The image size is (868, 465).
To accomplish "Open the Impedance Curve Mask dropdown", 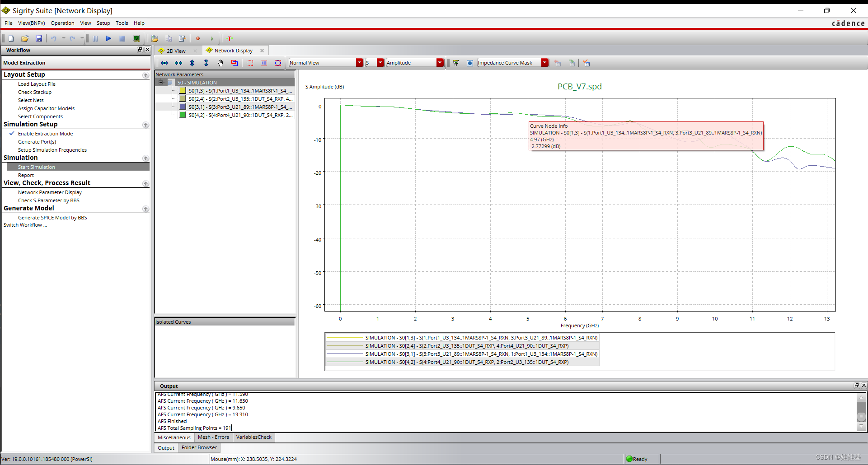I will [x=545, y=63].
